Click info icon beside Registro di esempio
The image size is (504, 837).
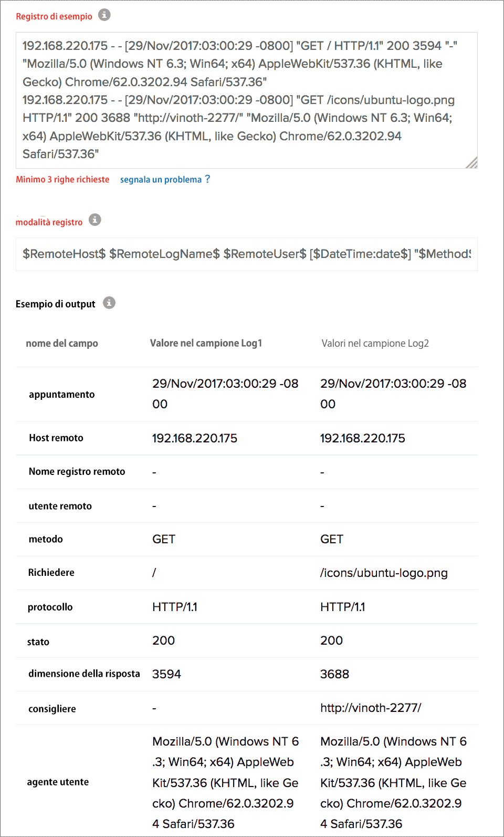[104, 15]
